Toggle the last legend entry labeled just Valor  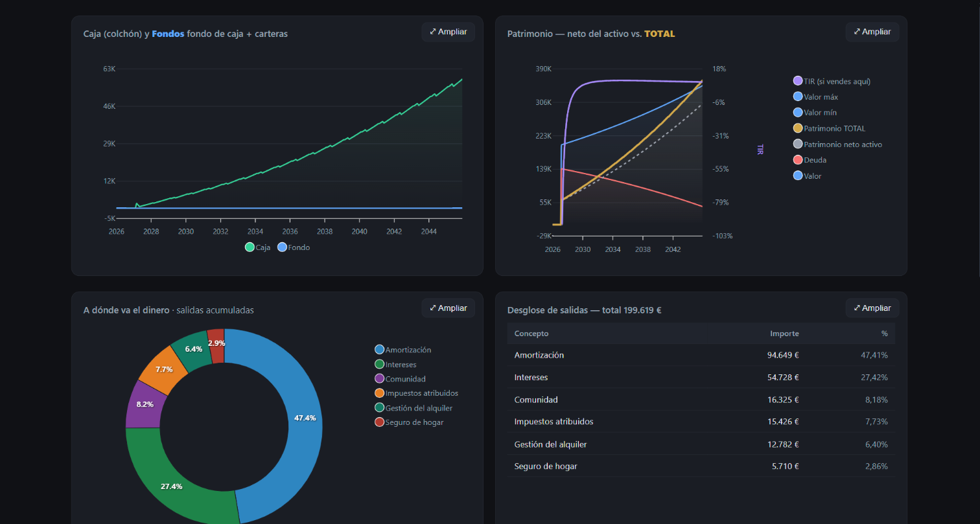pyautogui.click(x=807, y=176)
